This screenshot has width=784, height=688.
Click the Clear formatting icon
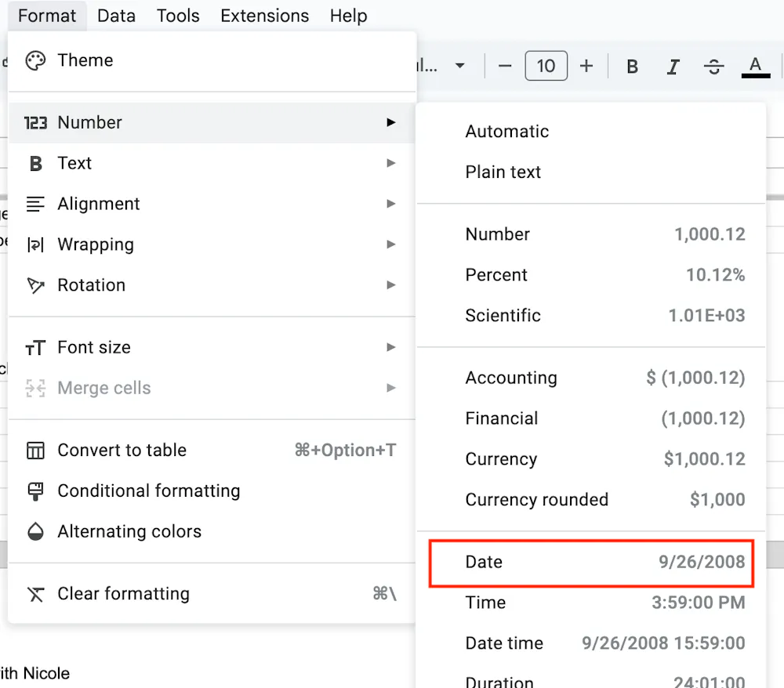point(35,594)
